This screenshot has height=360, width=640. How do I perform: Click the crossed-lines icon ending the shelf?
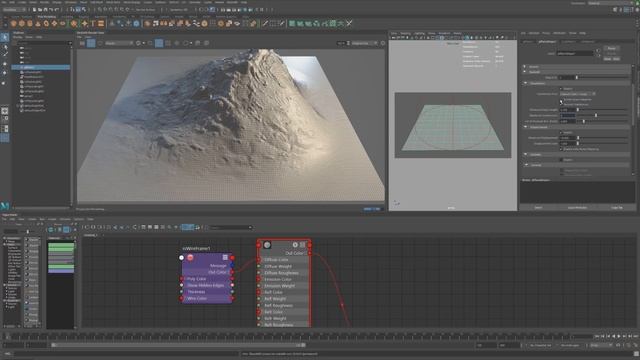[x=349, y=24]
